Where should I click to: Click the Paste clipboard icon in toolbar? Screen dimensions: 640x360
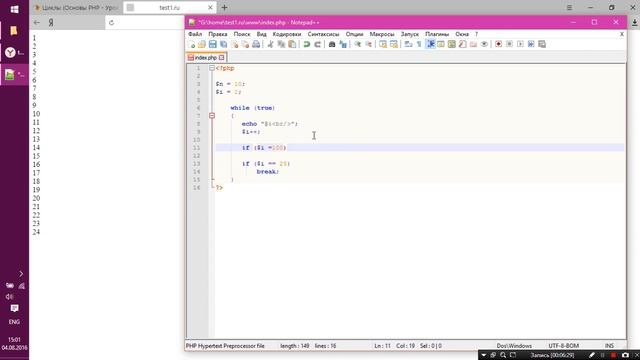click(x=292, y=44)
